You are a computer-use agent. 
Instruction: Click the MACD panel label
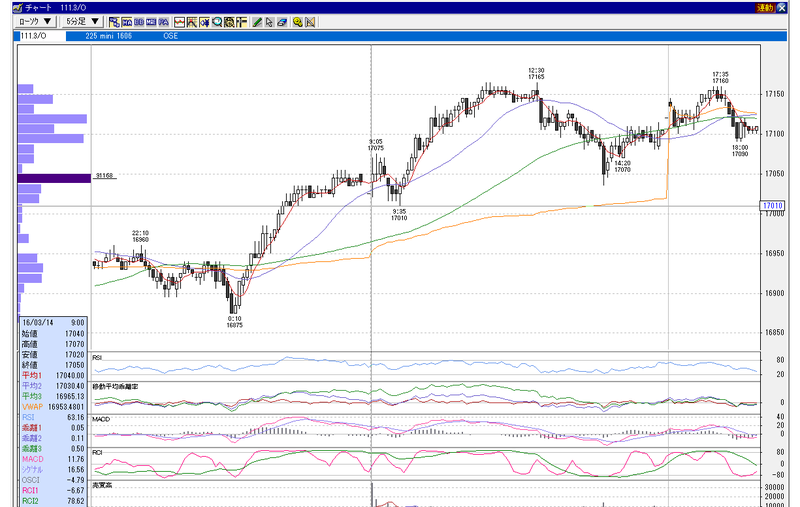point(101,419)
